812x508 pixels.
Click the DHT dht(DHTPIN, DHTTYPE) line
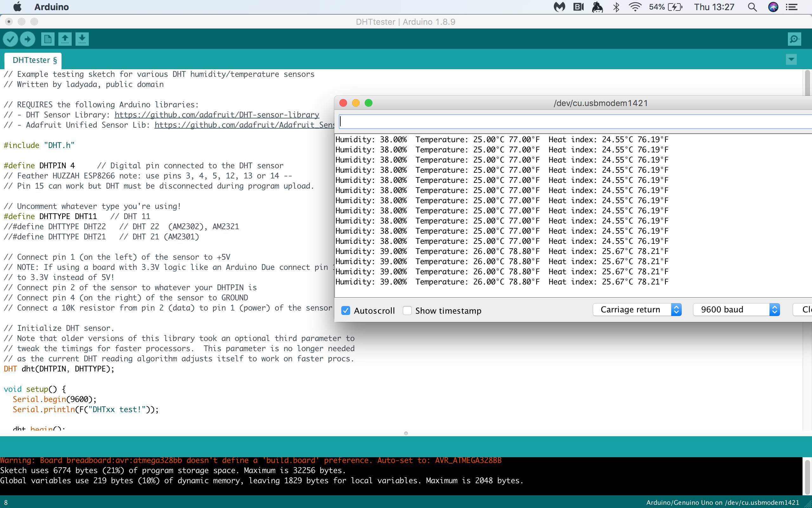point(59,369)
